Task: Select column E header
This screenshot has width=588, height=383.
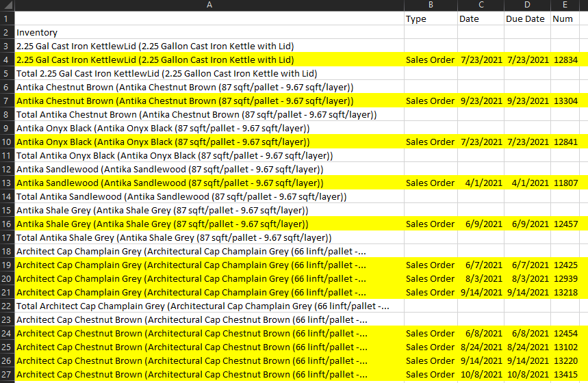Action: point(565,5)
